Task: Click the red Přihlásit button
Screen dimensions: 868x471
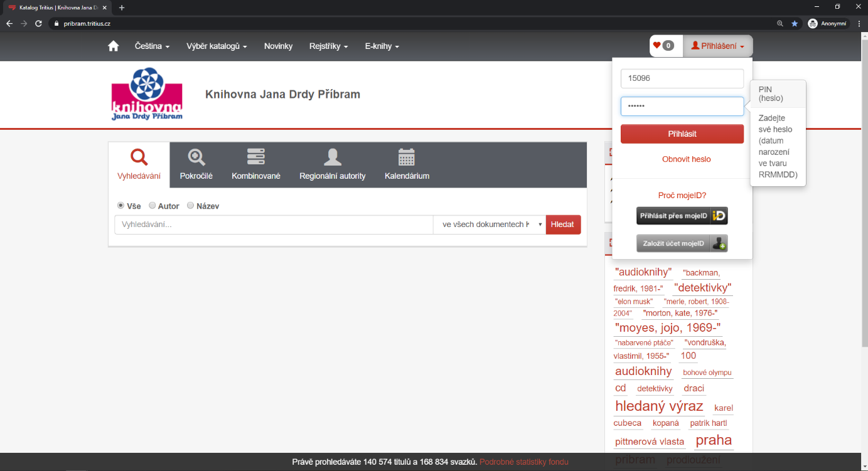Action: [x=682, y=134]
